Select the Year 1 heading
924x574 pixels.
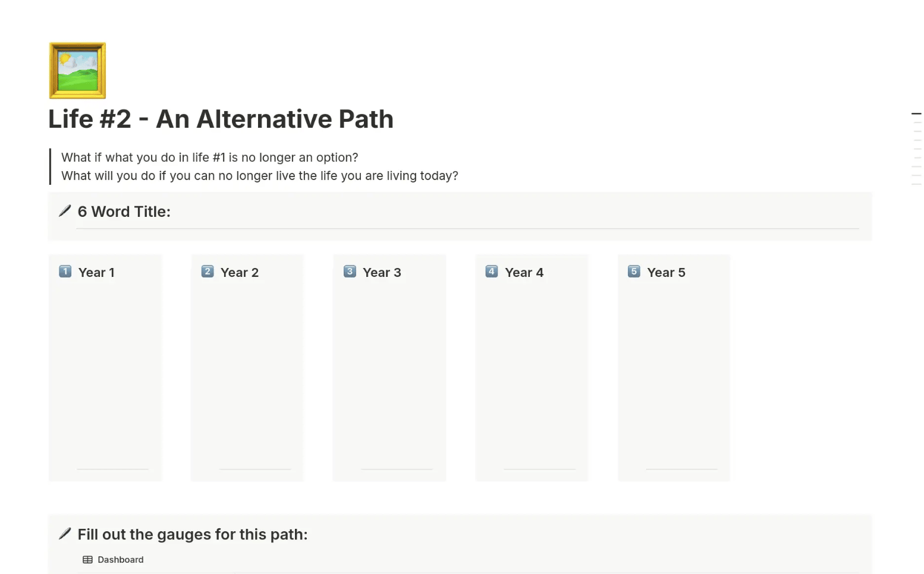coord(96,273)
